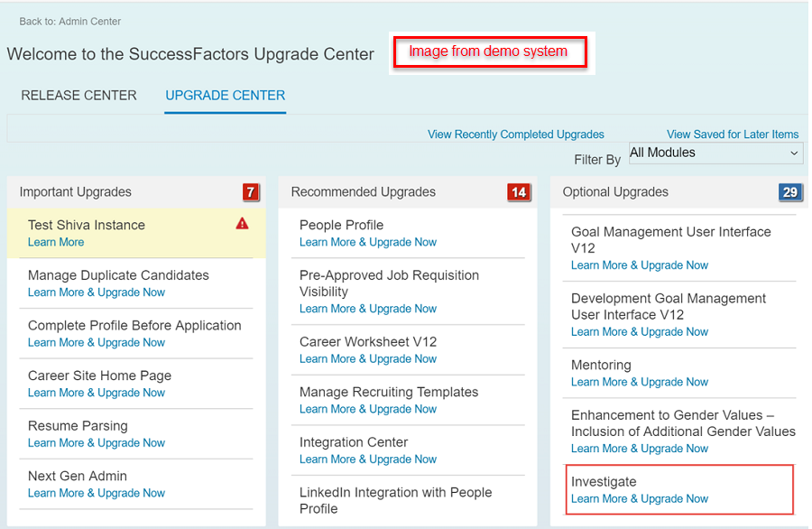Click the Recommended Upgrades count badge 14
The width and height of the screenshot is (812, 529).
point(519,192)
